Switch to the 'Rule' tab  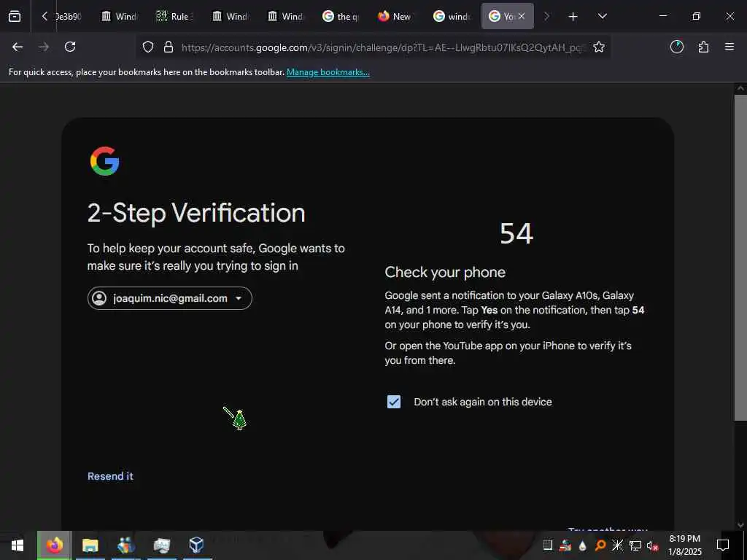click(x=174, y=16)
